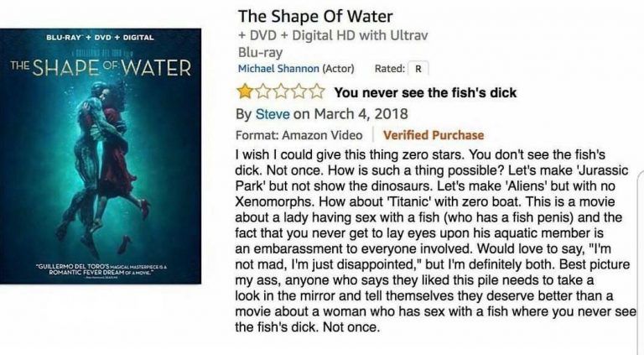Screen dimensions: 644x355
Task: Click the Rated: label
Action: tap(389, 69)
